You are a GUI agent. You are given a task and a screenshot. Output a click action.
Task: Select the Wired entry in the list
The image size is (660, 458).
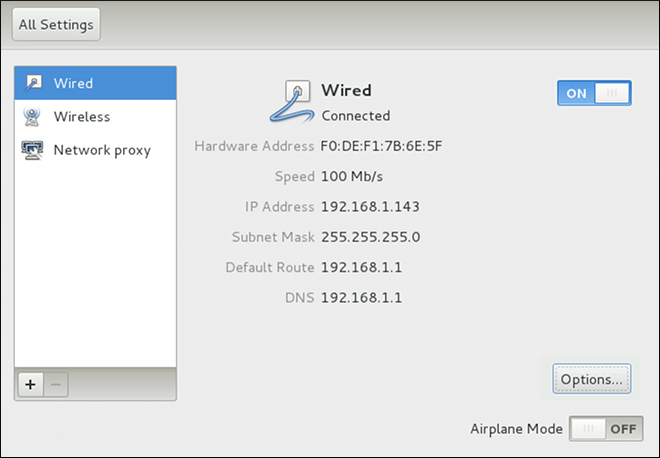[x=96, y=83]
